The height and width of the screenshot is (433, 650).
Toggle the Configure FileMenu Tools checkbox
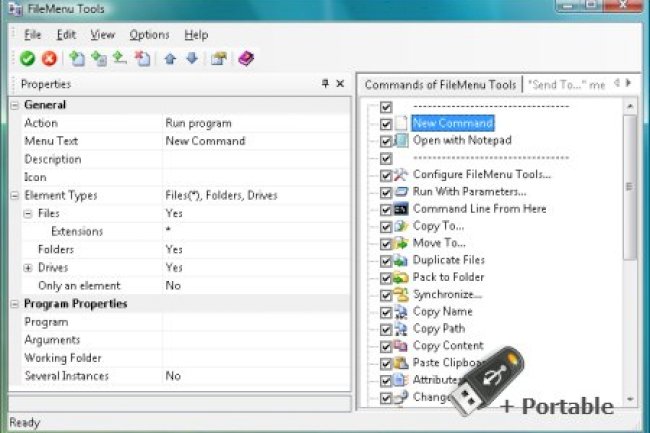[386, 175]
